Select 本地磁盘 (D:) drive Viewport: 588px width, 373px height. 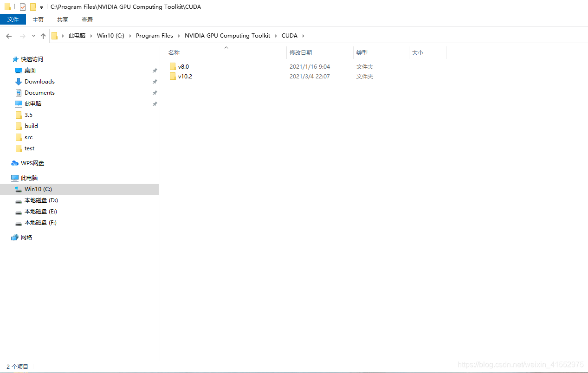[x=41, y=200]
